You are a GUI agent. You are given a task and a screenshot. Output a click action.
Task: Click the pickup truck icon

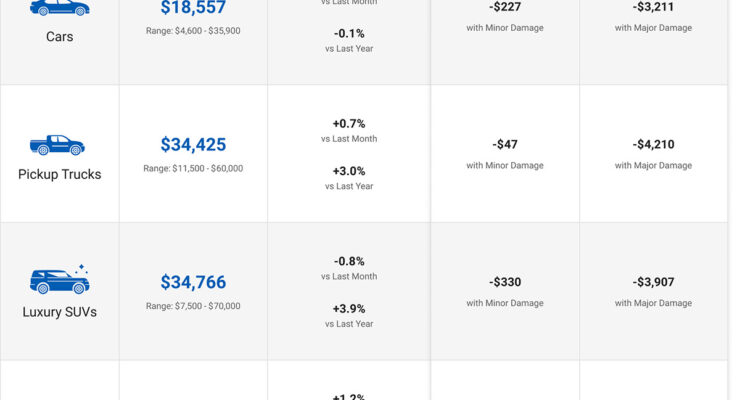click(x=59, y=145)
